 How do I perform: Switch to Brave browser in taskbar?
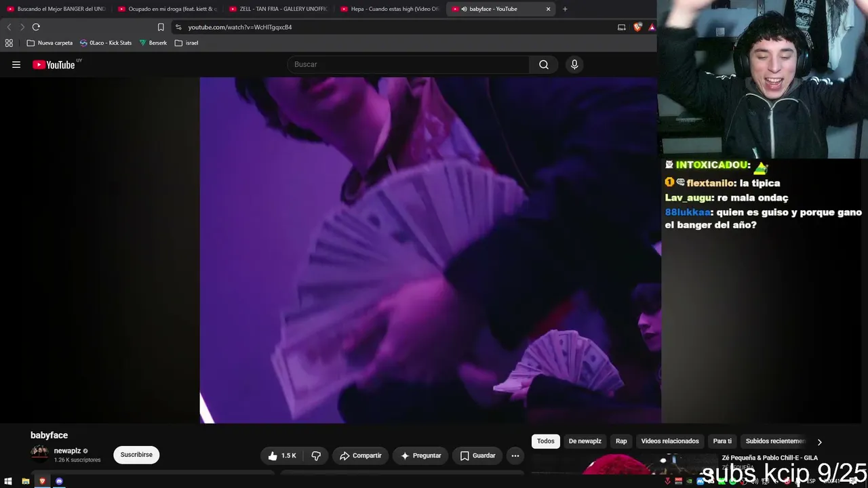42,481
